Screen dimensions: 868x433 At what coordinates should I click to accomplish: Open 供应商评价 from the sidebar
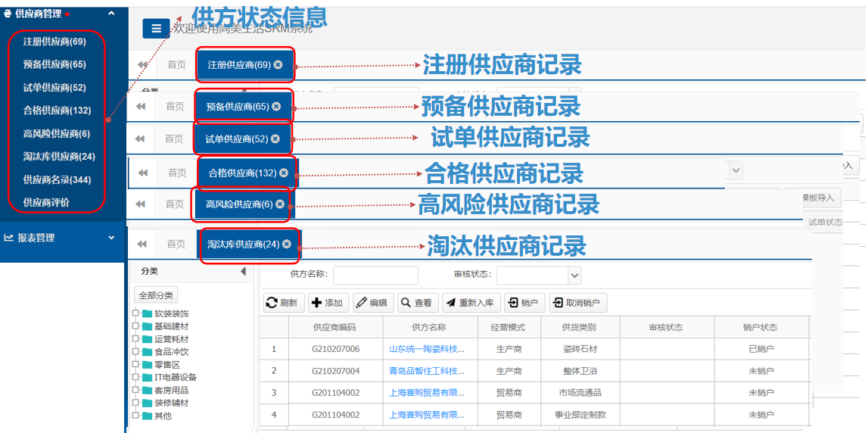46,203
